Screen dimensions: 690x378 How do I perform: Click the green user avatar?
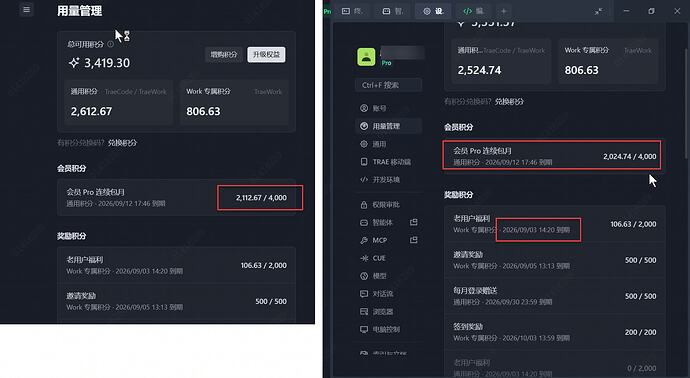(366, 57)
